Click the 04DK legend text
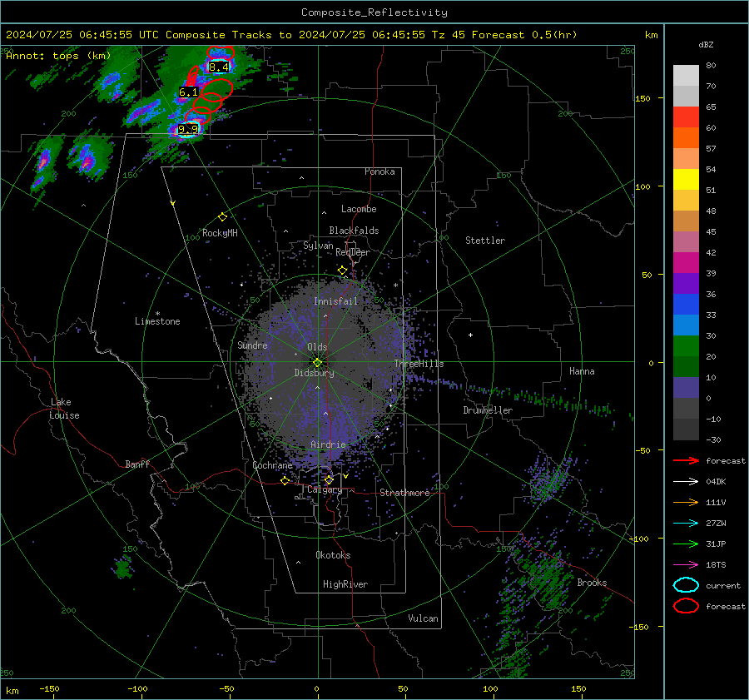Viewport: 749px width, 700px height. (x=716, y=482)
